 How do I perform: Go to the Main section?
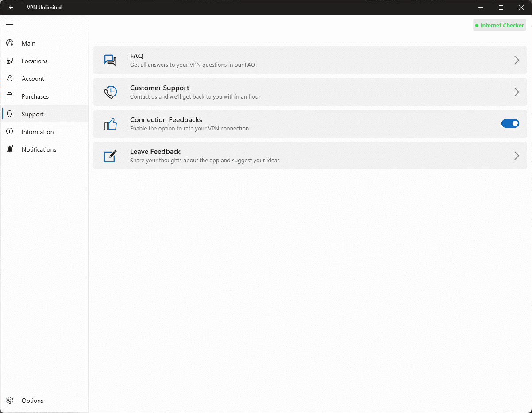(28, 43)
